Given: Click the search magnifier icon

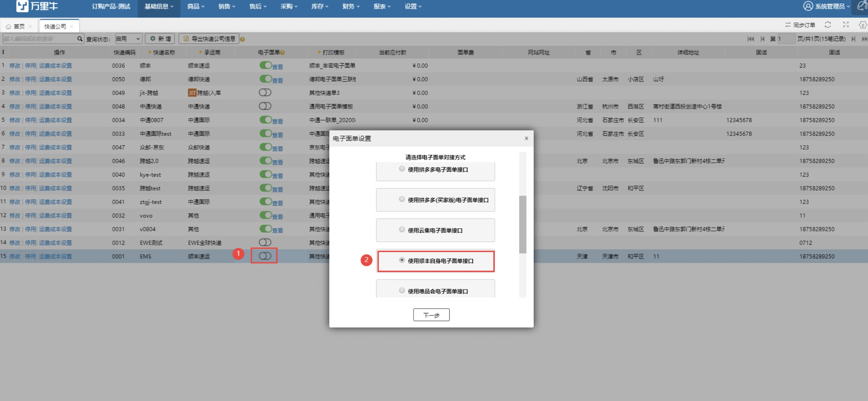Looking at the screenshot, I should coord(80,38).
